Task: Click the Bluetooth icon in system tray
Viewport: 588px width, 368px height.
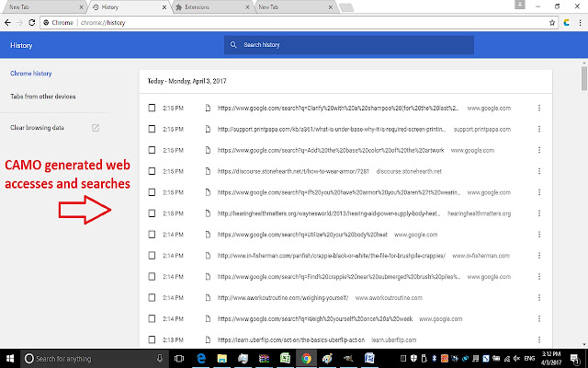Action: tap(435, 358)
